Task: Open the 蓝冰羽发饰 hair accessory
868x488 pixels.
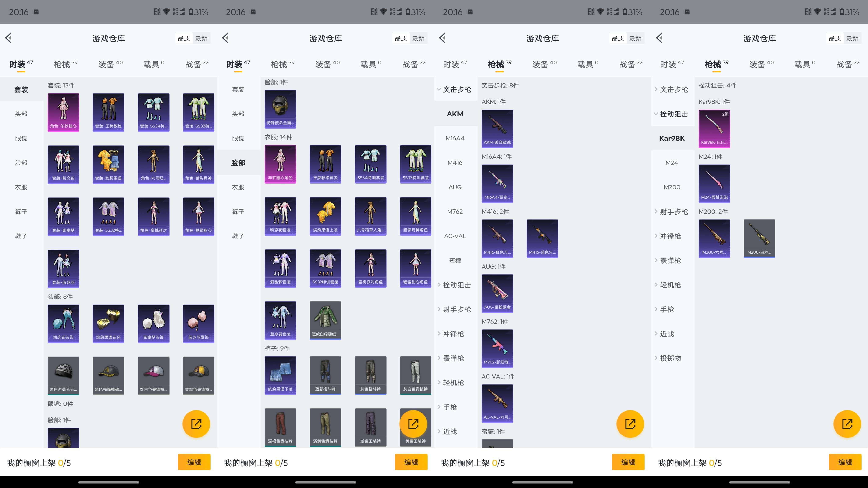Action: point(199,324)
